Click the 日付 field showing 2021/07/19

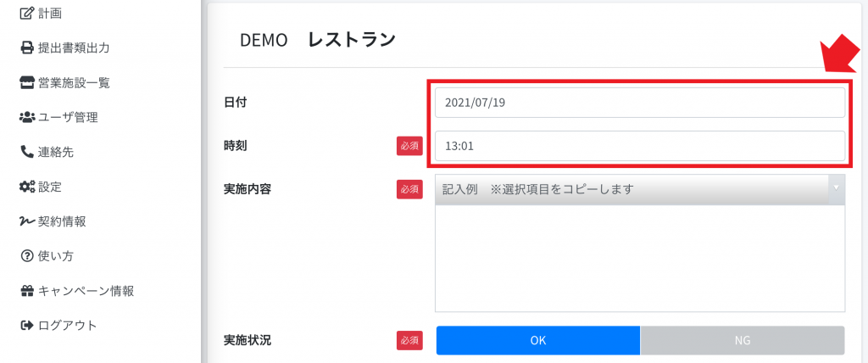(640, 103)
